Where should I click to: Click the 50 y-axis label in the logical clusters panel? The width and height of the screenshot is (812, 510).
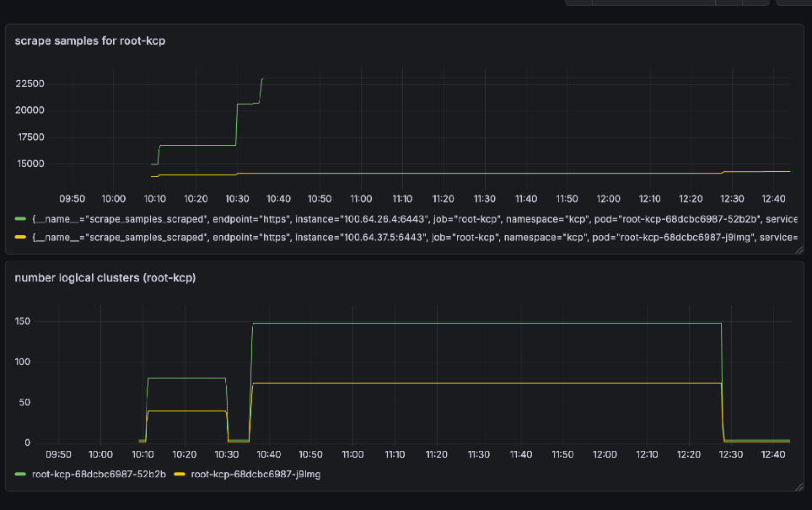(x=24, y=402)
